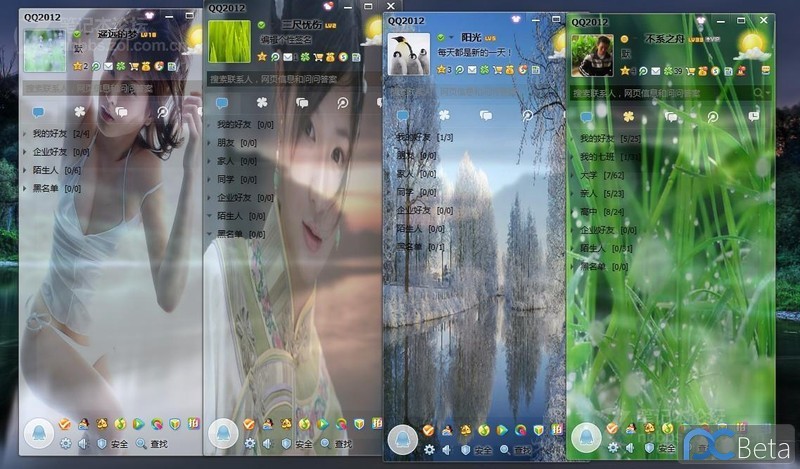Expand 高中 [8/24] group

point(596,211)
